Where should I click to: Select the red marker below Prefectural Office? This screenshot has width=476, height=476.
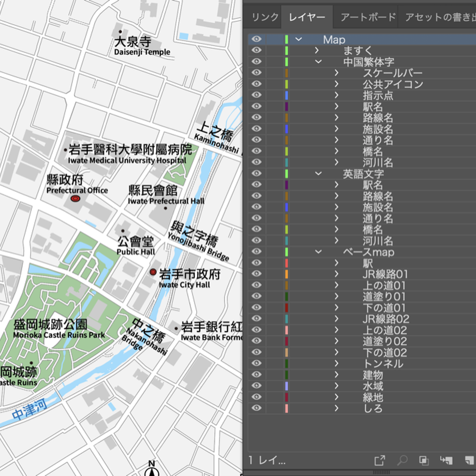pos(76,199)
